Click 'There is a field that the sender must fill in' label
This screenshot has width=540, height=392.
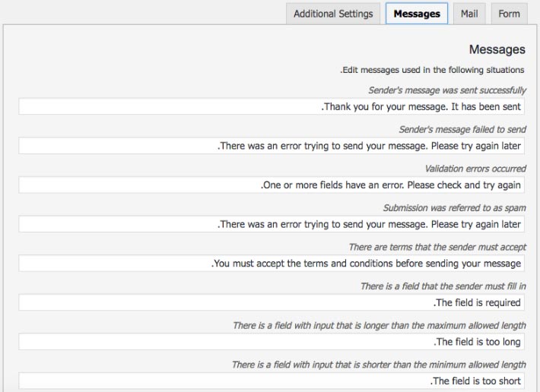[443, 286]
